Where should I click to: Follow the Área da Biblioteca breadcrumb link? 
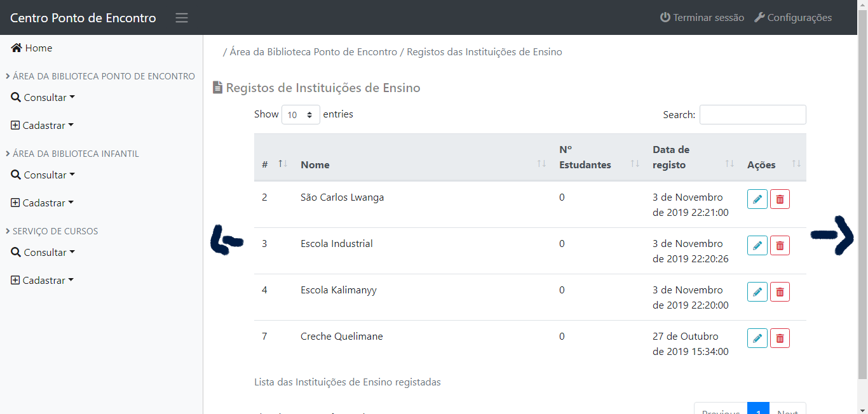(x=313, y=51)
